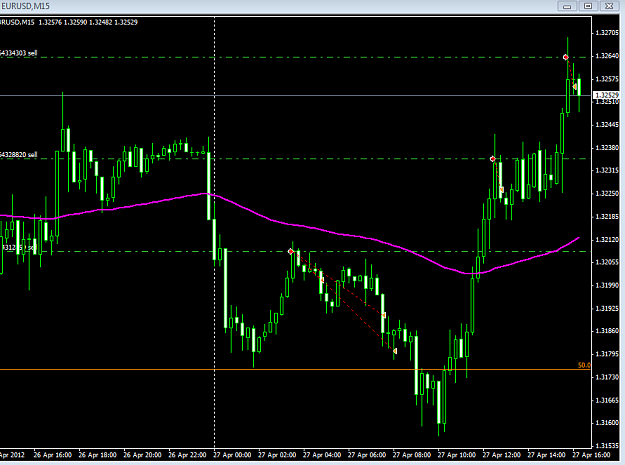Image resolution: width=625 pixels, height=465 pixels.
Task: Minimize the EURUSD,M15 chart window
Action: (567, 6)
